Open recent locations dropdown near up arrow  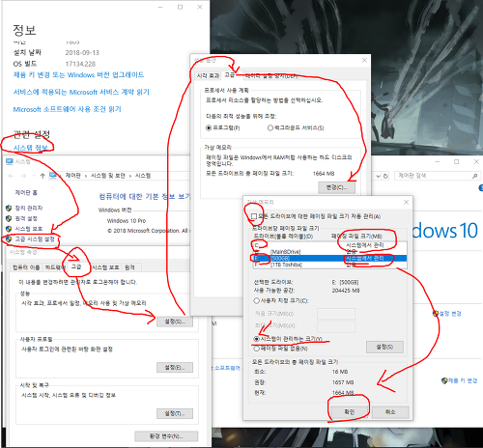(x=34, y=176)
